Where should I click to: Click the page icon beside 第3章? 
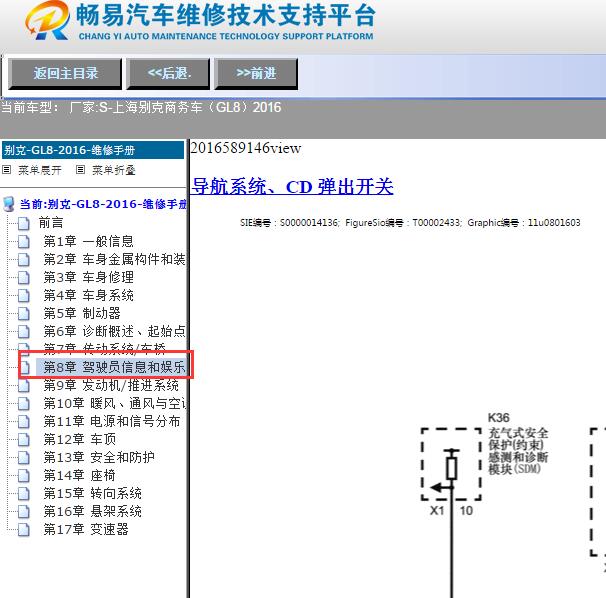(x=24, y=278)
